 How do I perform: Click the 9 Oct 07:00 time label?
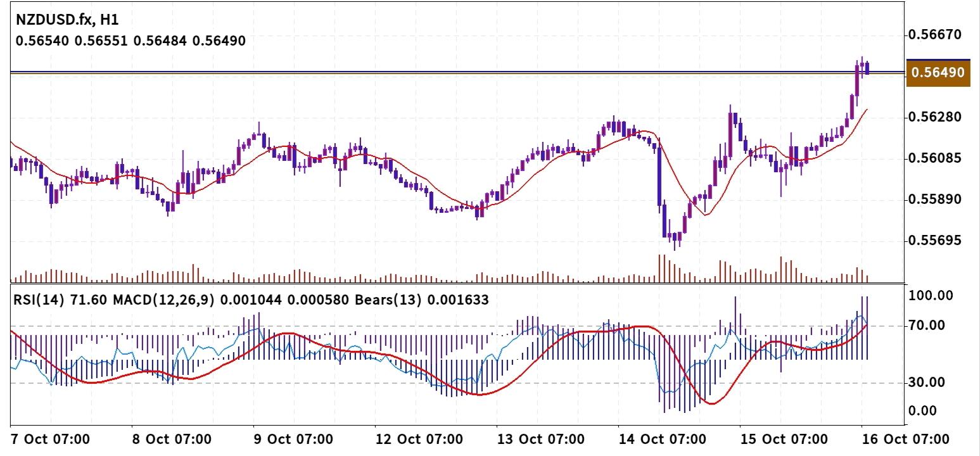click(x=293, y=439)
